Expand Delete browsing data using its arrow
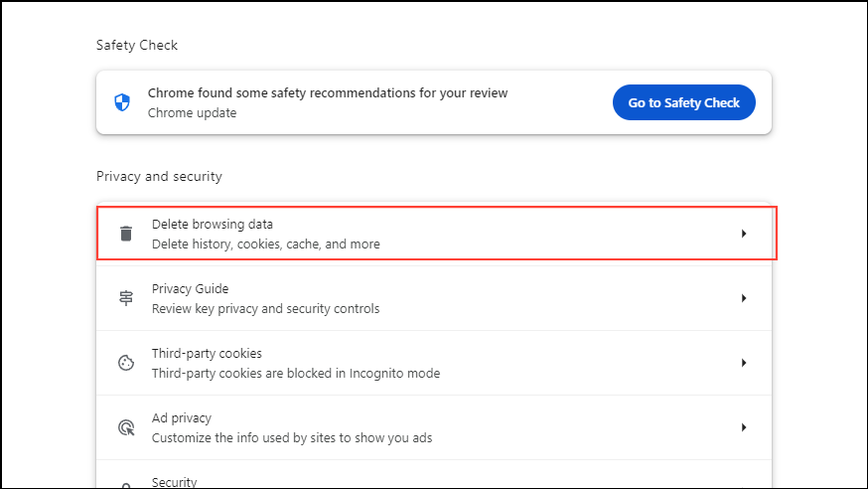 743,234
